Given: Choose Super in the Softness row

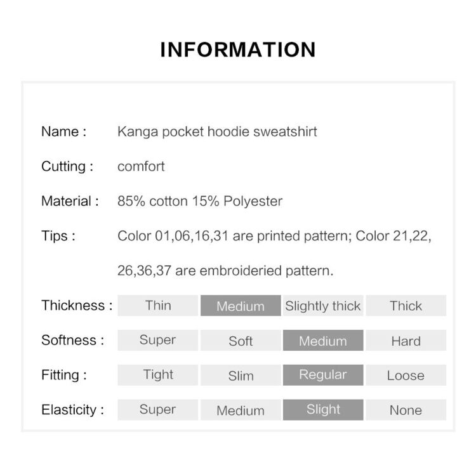Looking at the screenshot, I should 158,340.
